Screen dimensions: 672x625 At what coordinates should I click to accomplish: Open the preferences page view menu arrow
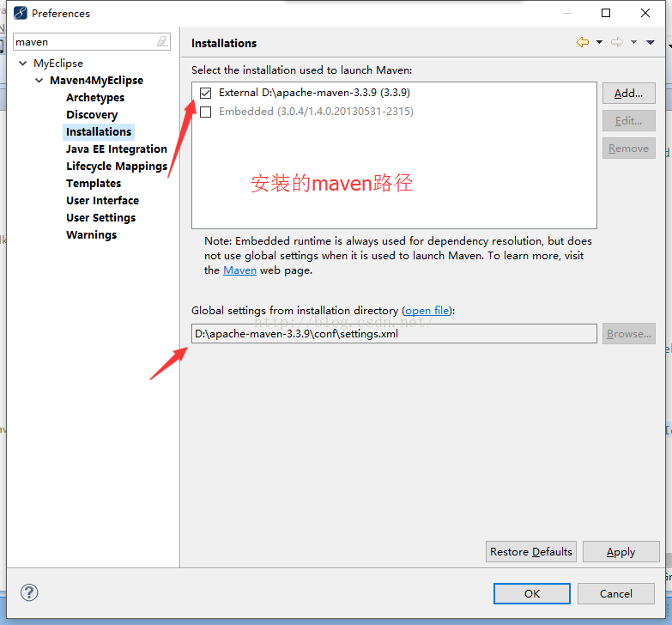coord(651,42)
